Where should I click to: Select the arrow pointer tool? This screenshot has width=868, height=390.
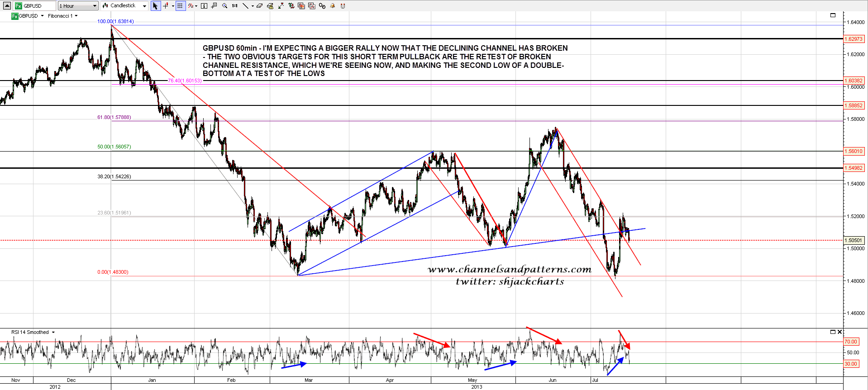[x=155, y=6]
